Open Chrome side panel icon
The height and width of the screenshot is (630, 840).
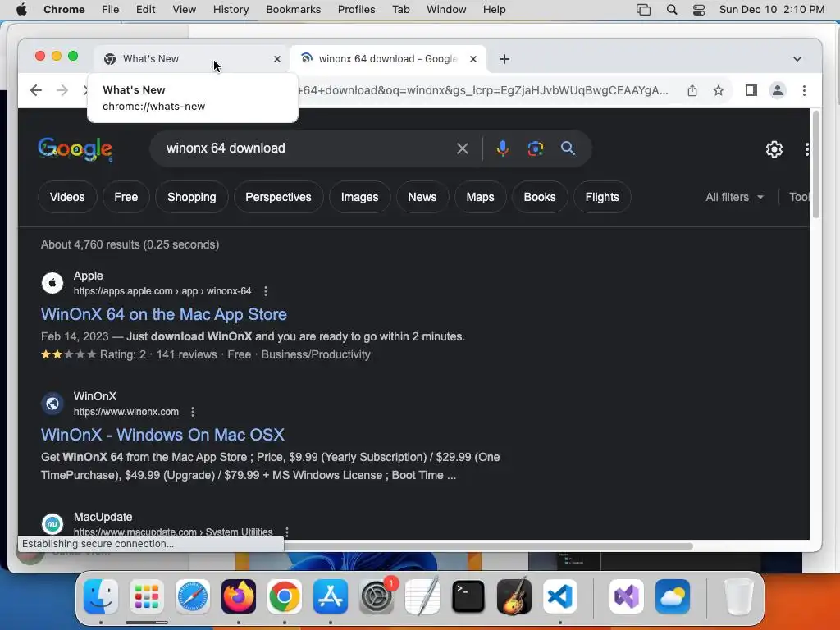tap(751, 90)
